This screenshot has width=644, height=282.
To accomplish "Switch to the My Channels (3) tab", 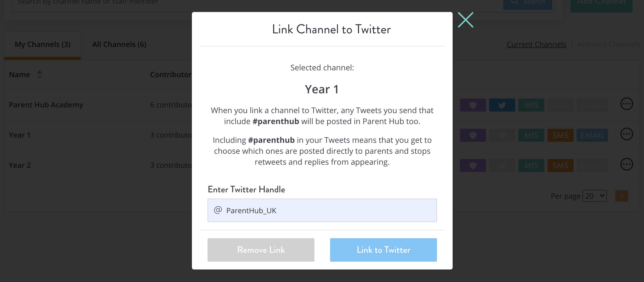I will 42,45.
